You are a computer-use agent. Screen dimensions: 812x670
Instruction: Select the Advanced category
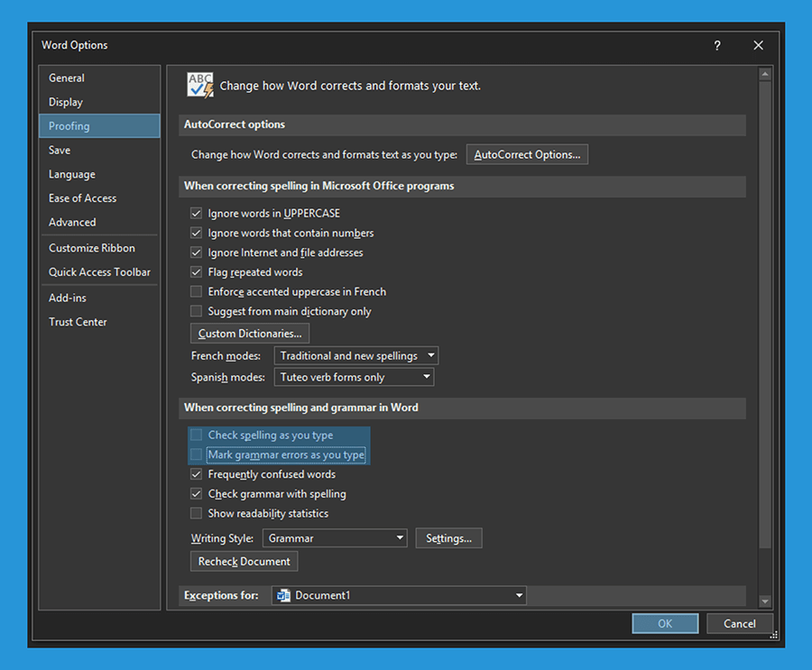[99, 222]
